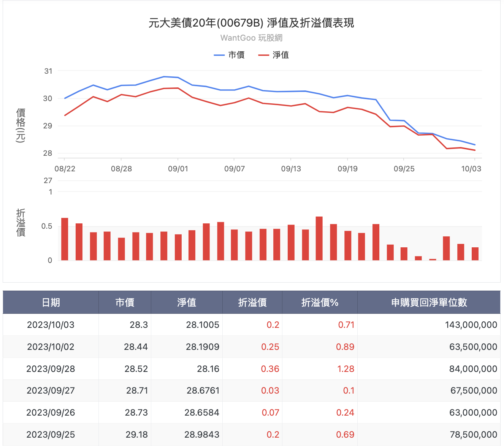
Task: Toggle the 淨值 legend series
Action: tap(274, 55)
